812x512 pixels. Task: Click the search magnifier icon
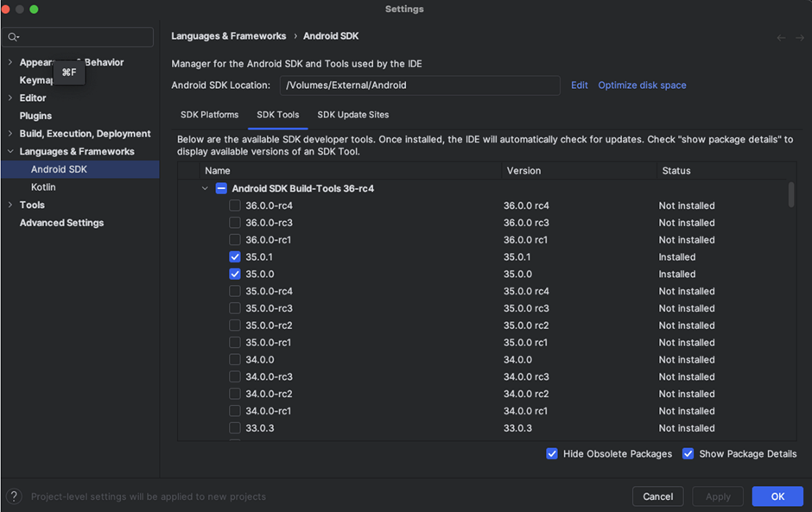coord(13,37)
